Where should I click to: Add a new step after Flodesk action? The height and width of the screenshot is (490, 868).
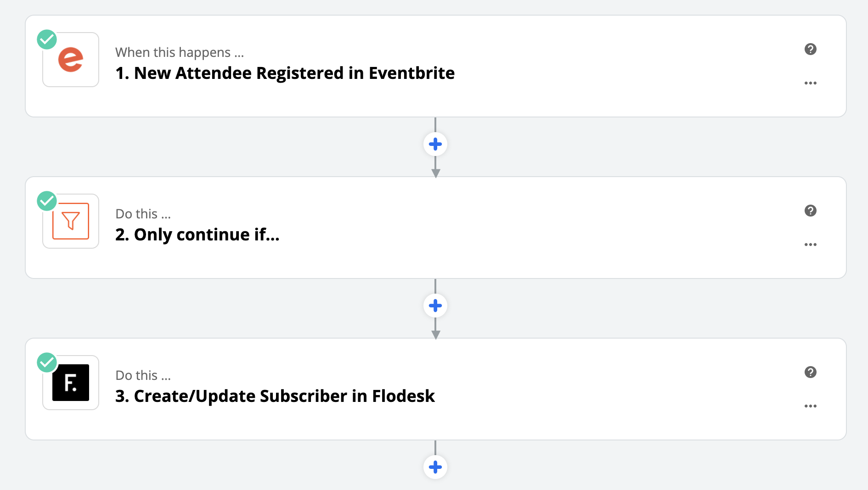click(x=435, y=467)
